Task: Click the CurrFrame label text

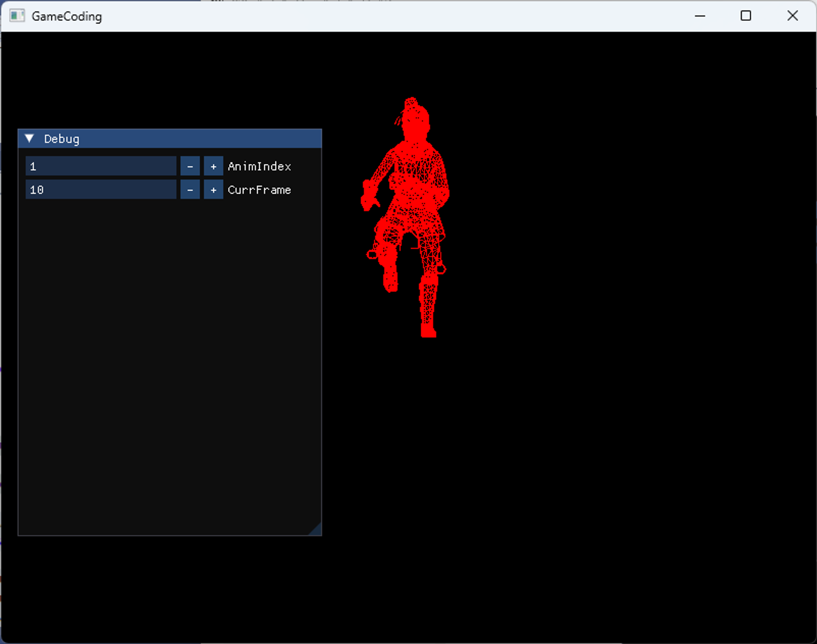Action: point(259,190)
